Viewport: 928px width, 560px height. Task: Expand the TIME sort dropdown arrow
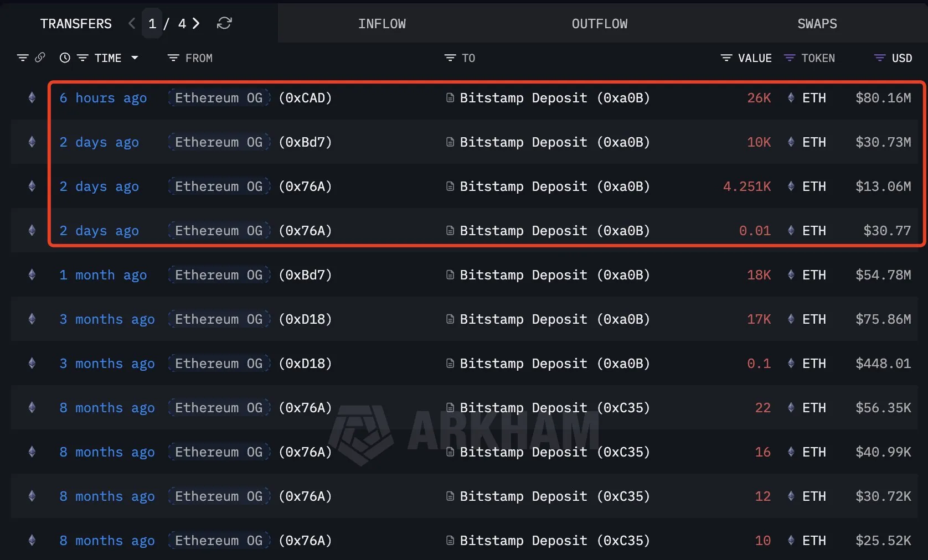point(135,58)
